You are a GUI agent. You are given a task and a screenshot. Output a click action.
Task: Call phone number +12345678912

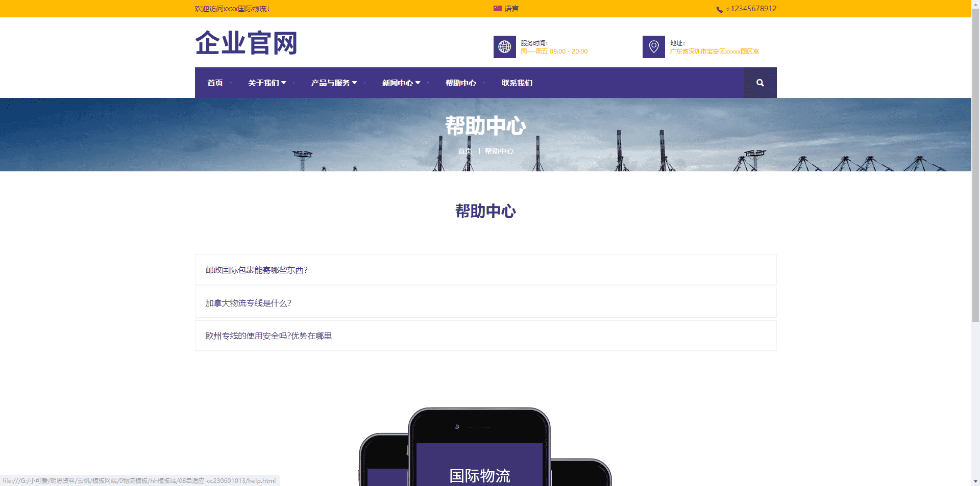pos(751,9)
